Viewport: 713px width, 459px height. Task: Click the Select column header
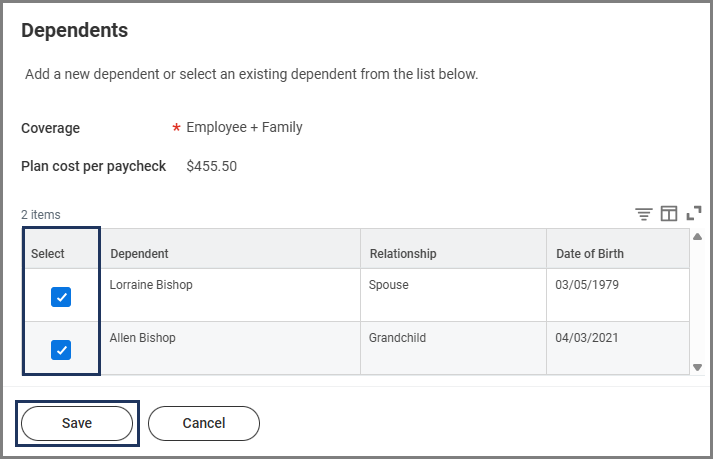48,254
